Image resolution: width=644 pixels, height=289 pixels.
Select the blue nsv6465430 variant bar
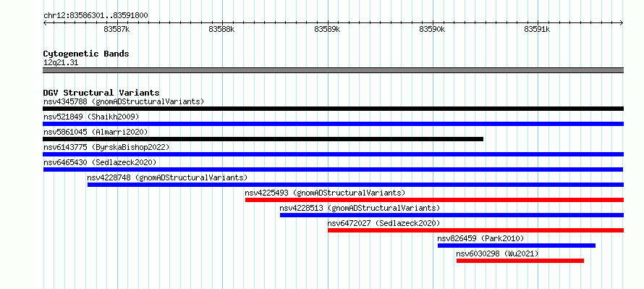(333, 169)
